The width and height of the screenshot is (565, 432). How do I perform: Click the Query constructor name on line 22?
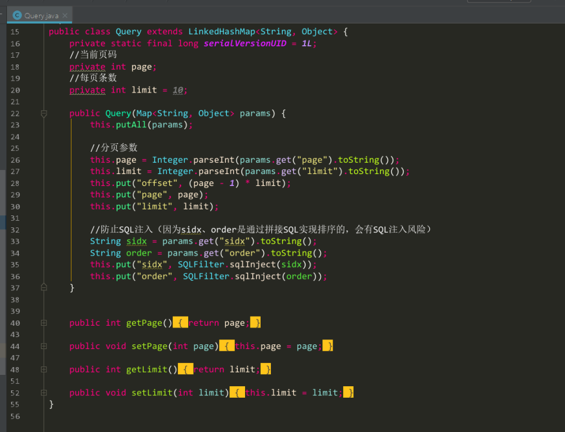pos(118,113)
